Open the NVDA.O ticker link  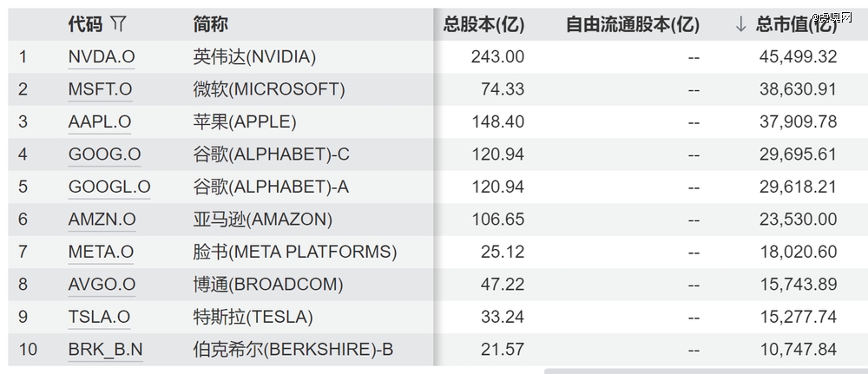coord(102,56)
